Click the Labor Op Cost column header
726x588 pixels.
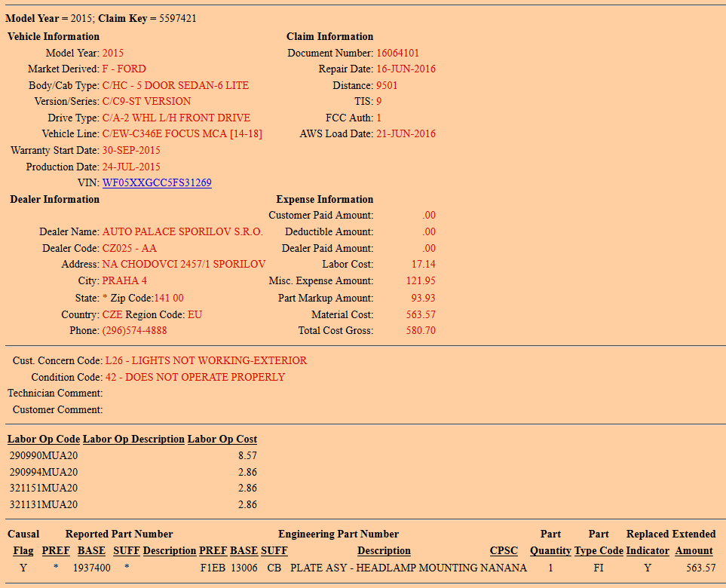[222, 439]
